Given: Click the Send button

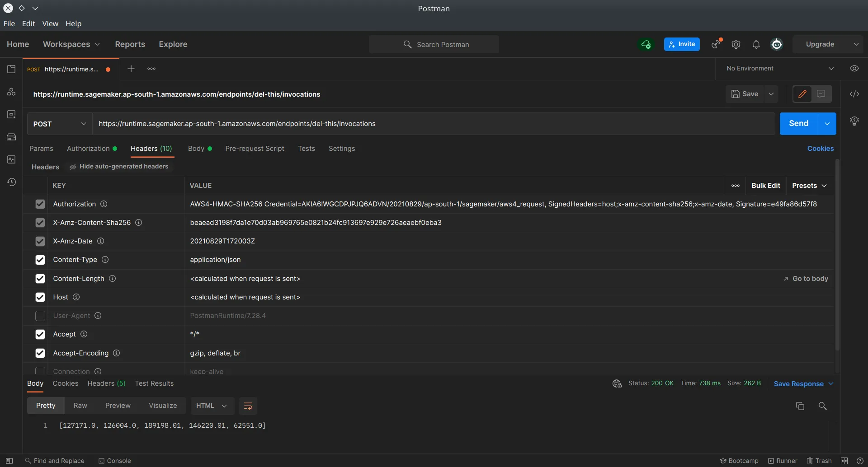Looking at the screenshot, I should tap(798, 124).
